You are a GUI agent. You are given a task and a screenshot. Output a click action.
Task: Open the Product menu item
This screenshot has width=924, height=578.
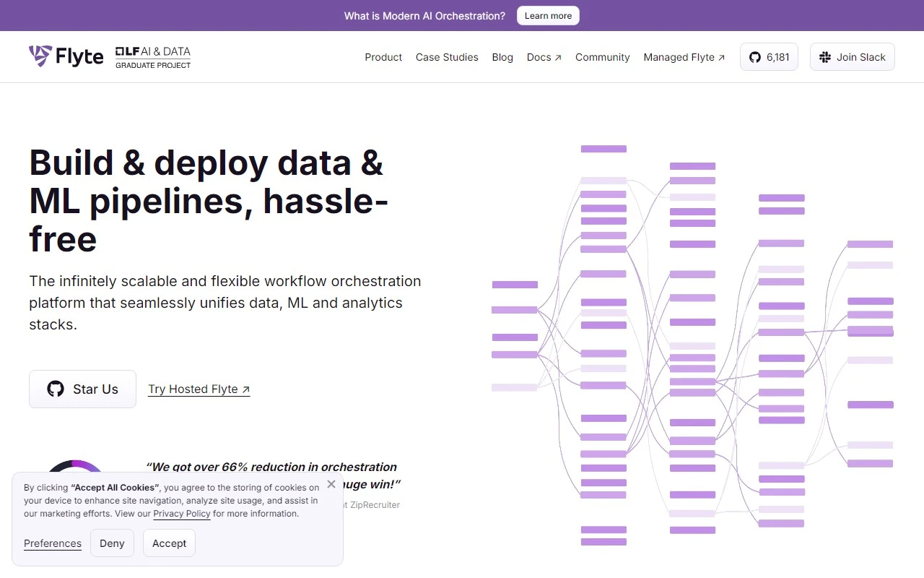(x=383, y=57)
